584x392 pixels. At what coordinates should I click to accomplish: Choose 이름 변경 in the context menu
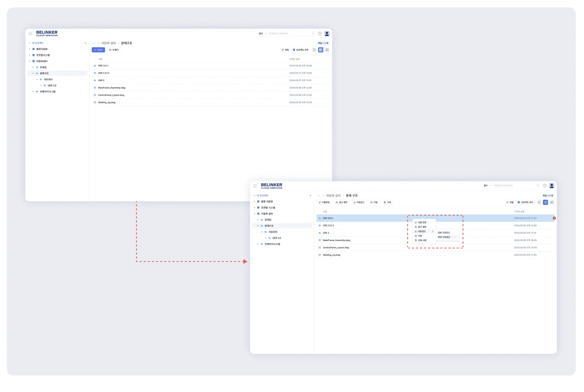point(424,222)
